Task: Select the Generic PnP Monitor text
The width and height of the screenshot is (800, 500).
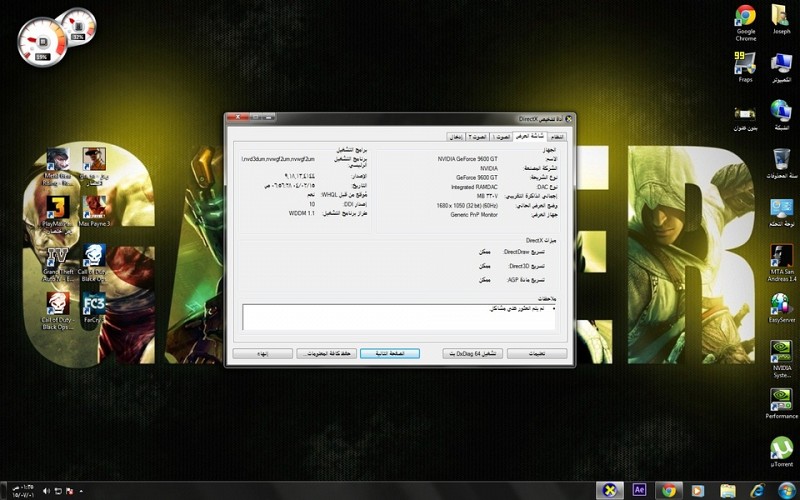Action: [473, 215]
